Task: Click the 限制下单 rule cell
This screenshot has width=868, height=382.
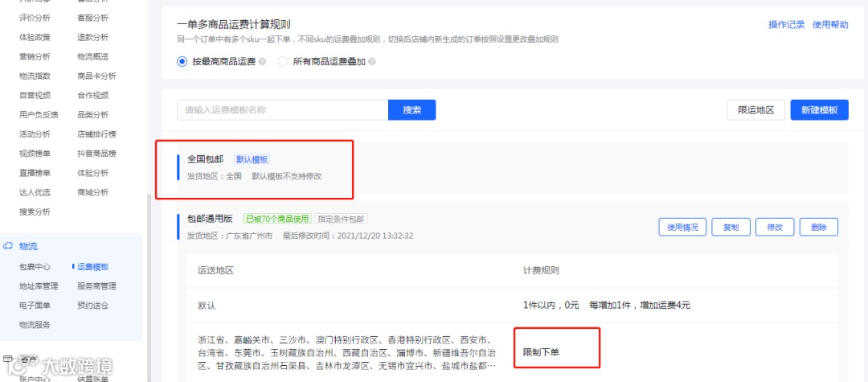Action: [541, 353]
